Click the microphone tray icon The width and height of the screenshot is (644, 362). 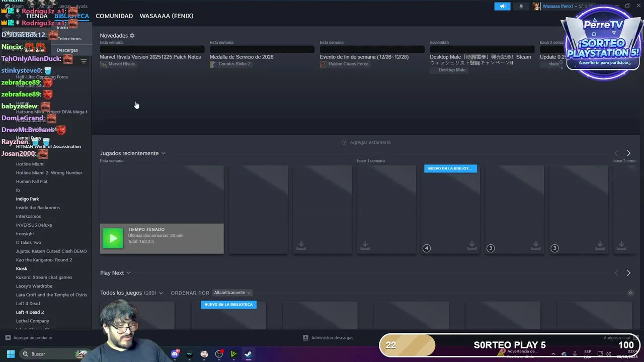[575, 354]
